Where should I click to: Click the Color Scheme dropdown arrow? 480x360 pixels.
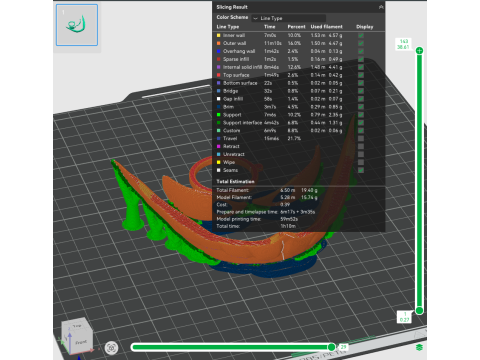click(x=256, y=18)
